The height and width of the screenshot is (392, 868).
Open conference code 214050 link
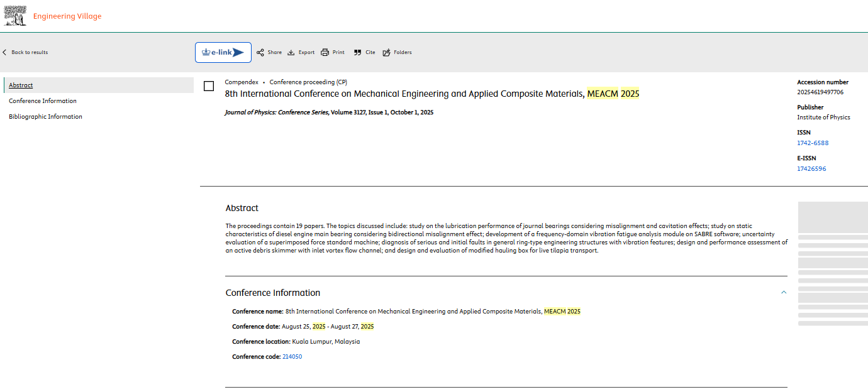tap(292, 357)
